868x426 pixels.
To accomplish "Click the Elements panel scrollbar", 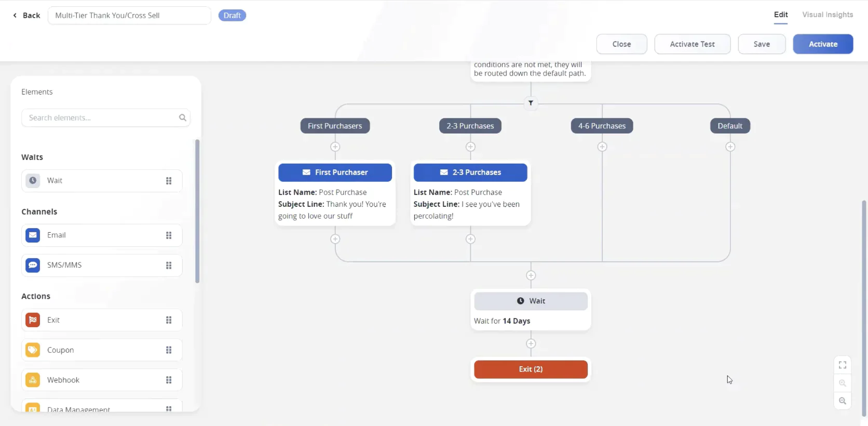I will [x=197, y=211].
